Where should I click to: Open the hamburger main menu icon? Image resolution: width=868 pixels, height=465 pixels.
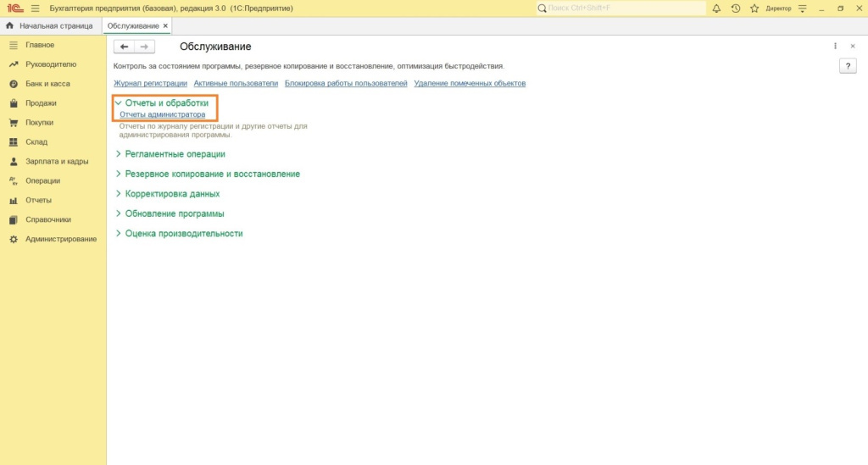(x=35, y=8)
